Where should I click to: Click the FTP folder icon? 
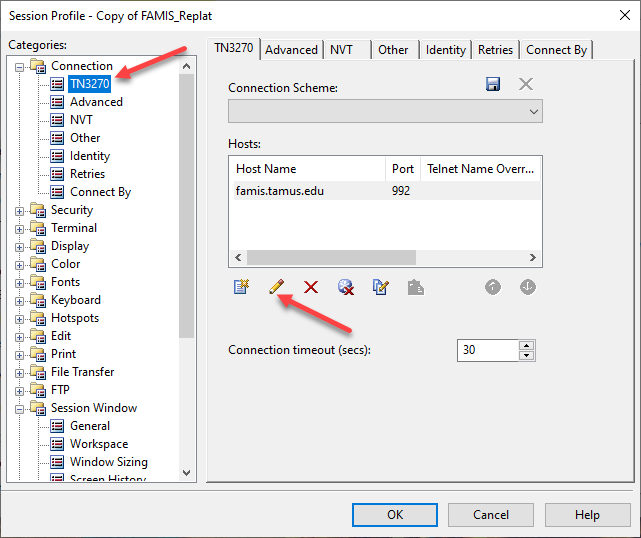(x=38, y=390)
